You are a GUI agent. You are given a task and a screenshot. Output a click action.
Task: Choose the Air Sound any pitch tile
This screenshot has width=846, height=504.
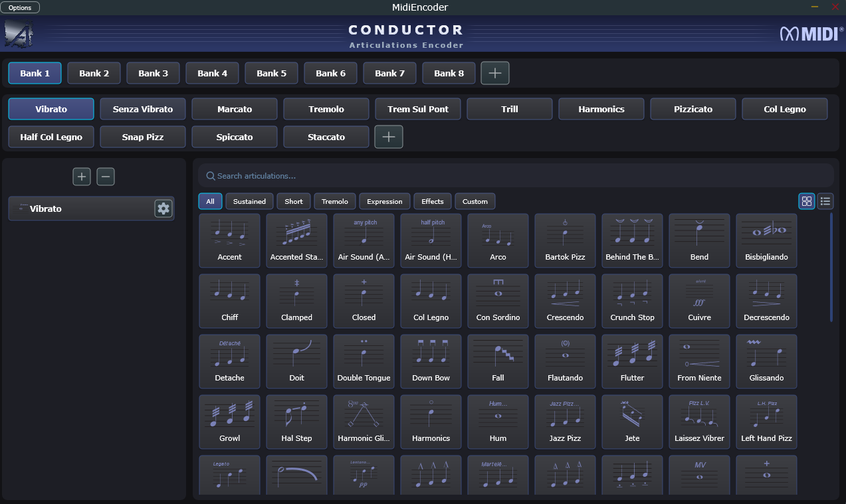[x=364, y=240]
